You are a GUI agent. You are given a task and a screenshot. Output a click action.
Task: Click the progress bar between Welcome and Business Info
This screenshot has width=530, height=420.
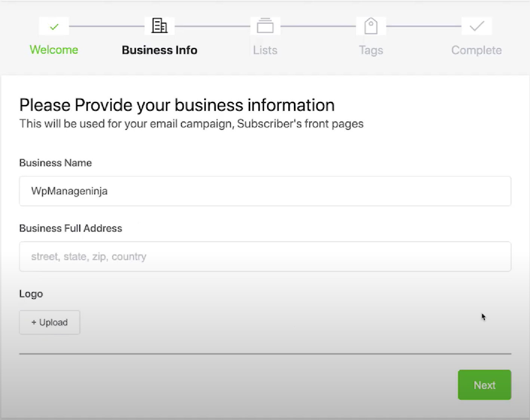pyautogui.click(x=107, y=26)
